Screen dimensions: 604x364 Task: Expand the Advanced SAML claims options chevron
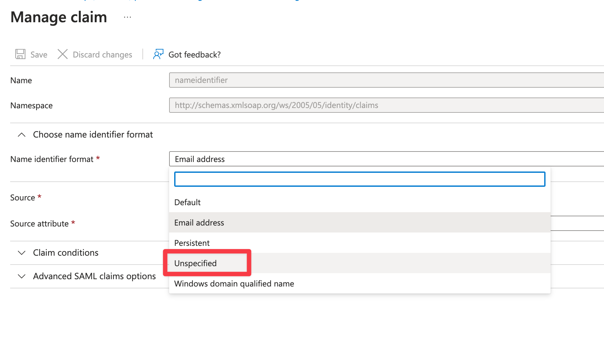(x=22, y=276)
